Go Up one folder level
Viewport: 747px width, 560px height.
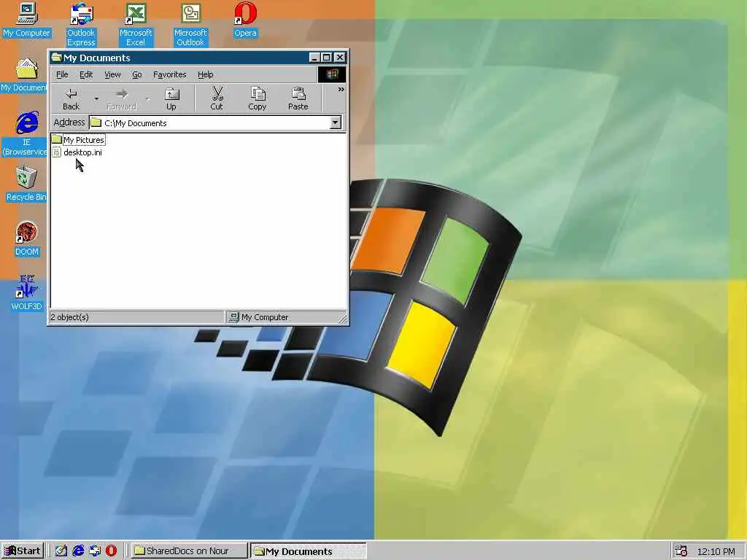171,99
